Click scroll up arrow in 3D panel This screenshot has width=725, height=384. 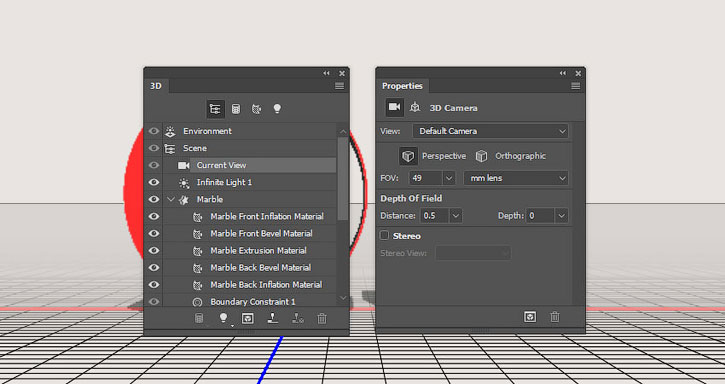pos(343,131)
